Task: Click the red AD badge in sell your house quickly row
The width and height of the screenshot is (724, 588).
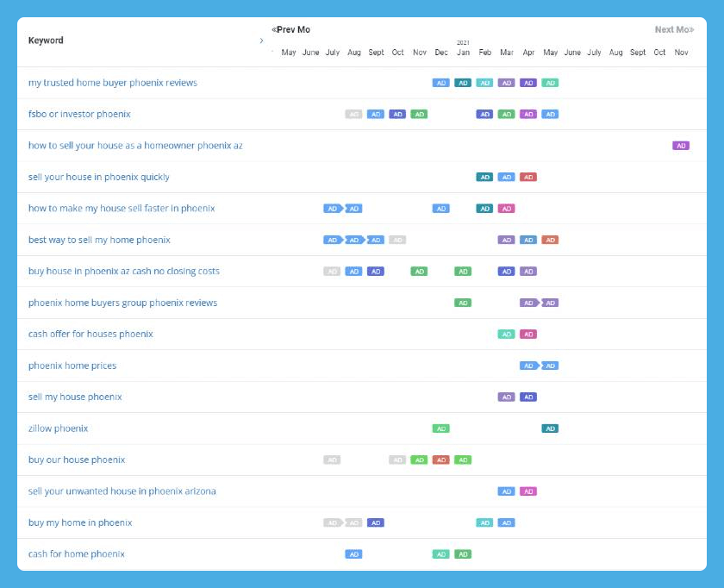Action: (x=528, y=178)
